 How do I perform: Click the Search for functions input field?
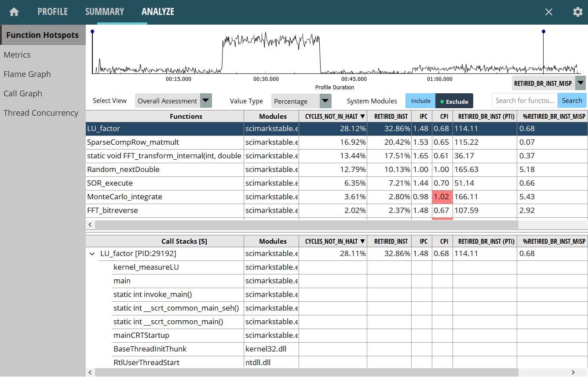click(525, 101)
